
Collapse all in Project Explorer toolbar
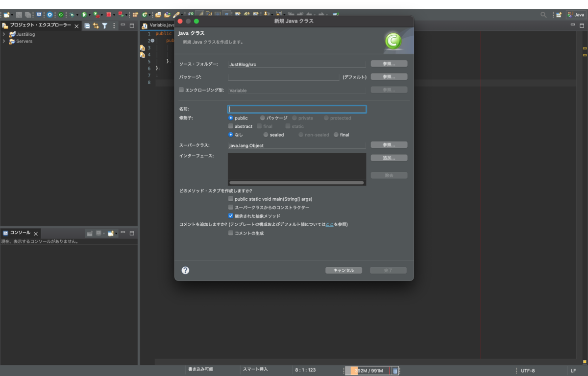87,25
